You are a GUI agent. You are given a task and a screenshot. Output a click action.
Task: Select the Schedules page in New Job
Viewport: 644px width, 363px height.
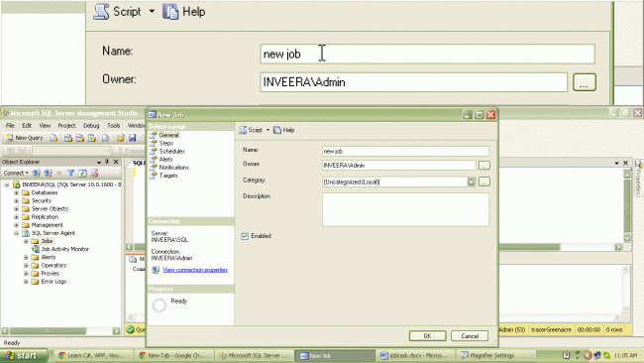tap(171, 152)
